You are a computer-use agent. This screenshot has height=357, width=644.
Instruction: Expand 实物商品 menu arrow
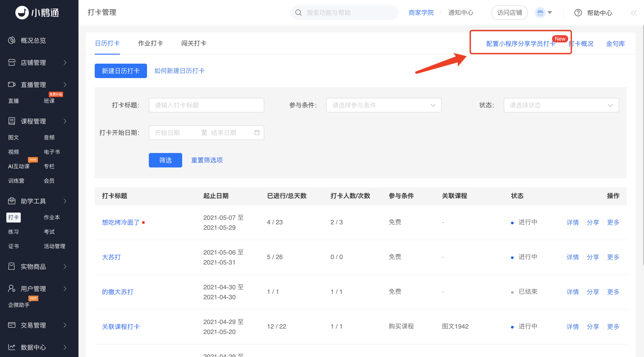point(65,266)
